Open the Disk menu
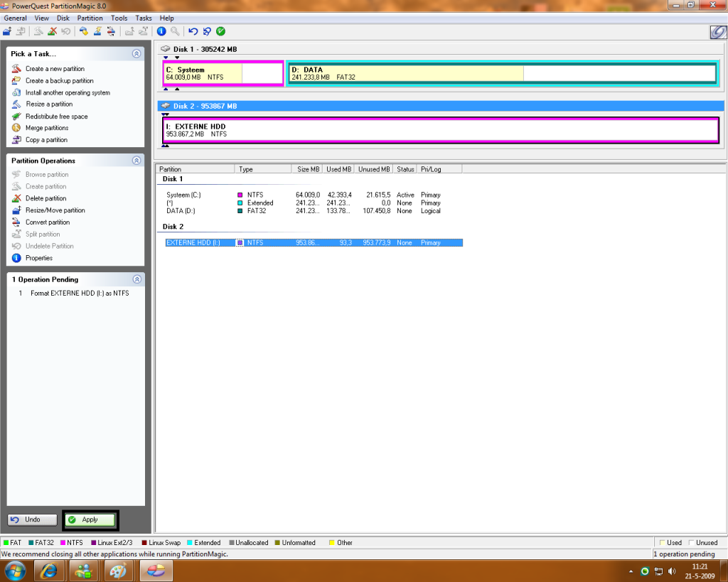 63,18
